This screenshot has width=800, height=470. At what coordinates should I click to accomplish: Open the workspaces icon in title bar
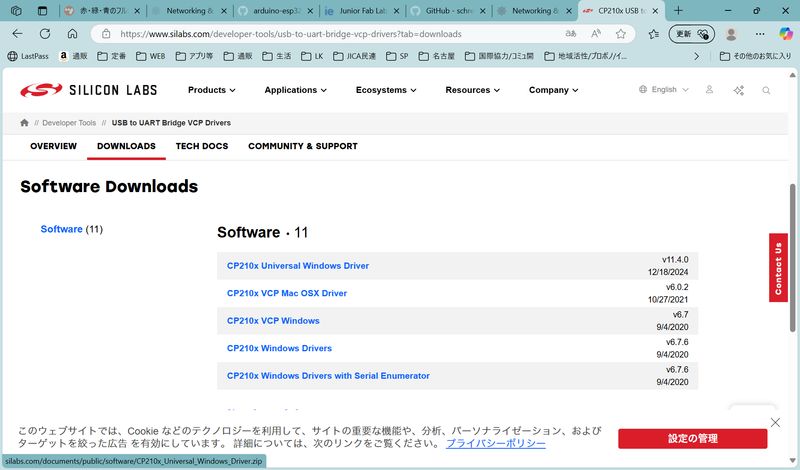(16, 11)
